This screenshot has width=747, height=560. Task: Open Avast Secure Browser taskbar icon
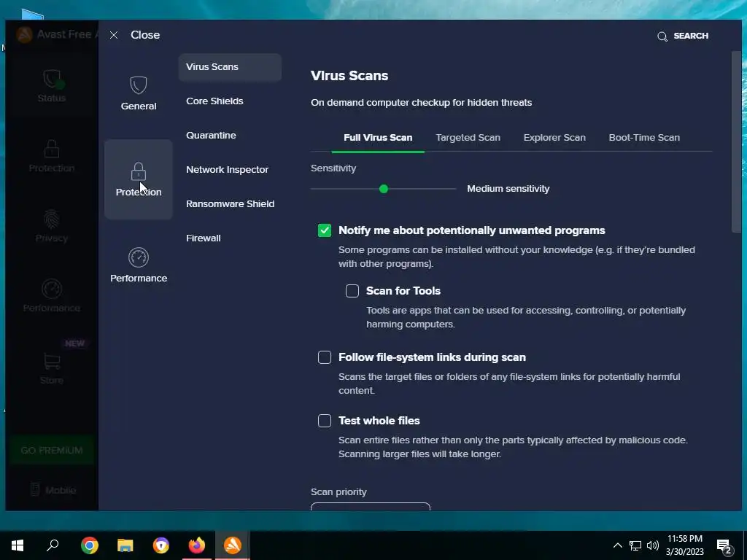pos(161,545)
